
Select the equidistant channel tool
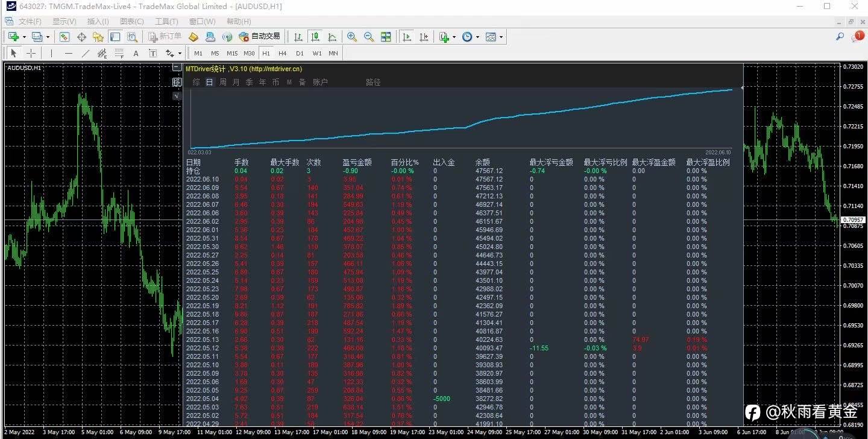(x=102, y=53)
